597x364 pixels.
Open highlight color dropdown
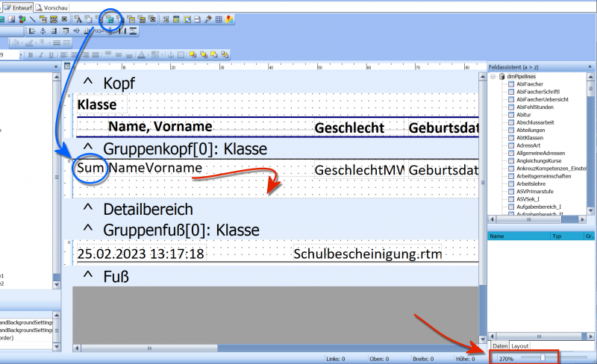tap(162, 55)
